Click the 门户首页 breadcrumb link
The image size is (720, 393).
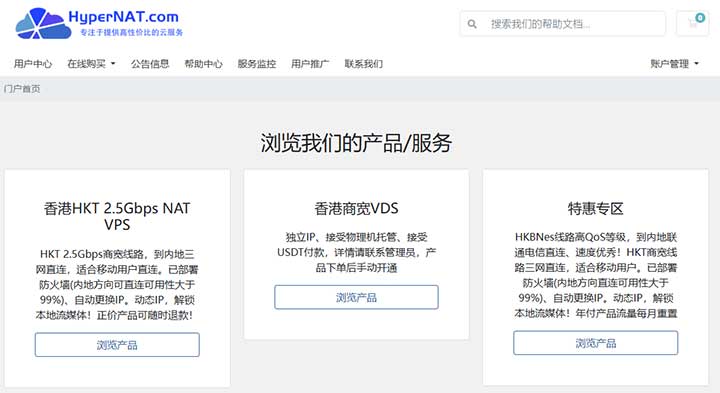(22, 89)
